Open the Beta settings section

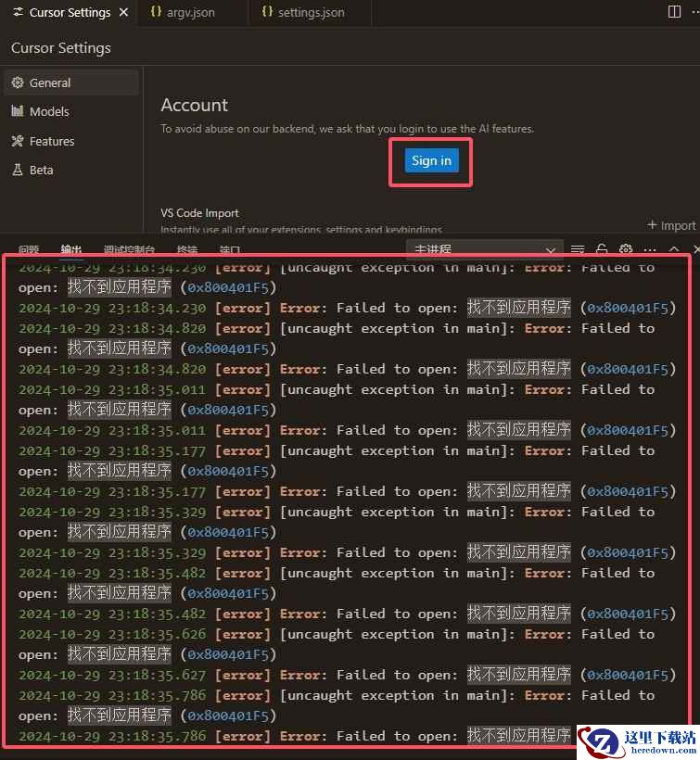point(71,171)
